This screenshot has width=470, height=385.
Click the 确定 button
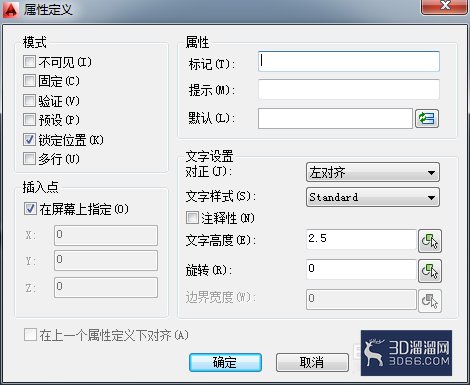(225, 362)
